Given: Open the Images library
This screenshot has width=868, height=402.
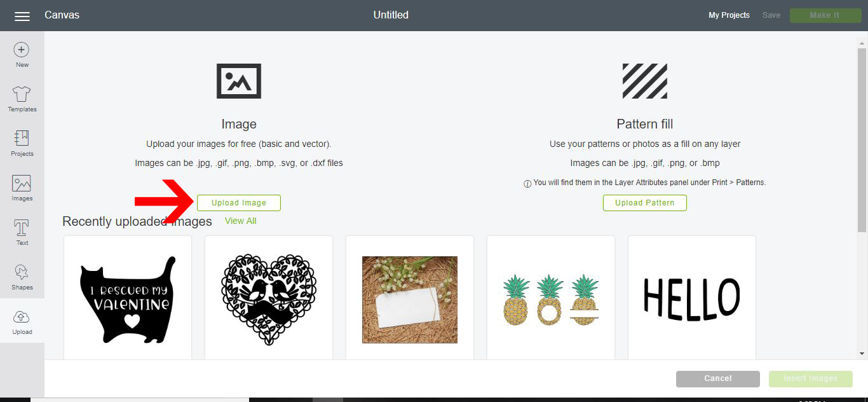Looking at the screenshot, I should [x=22, y=188].
